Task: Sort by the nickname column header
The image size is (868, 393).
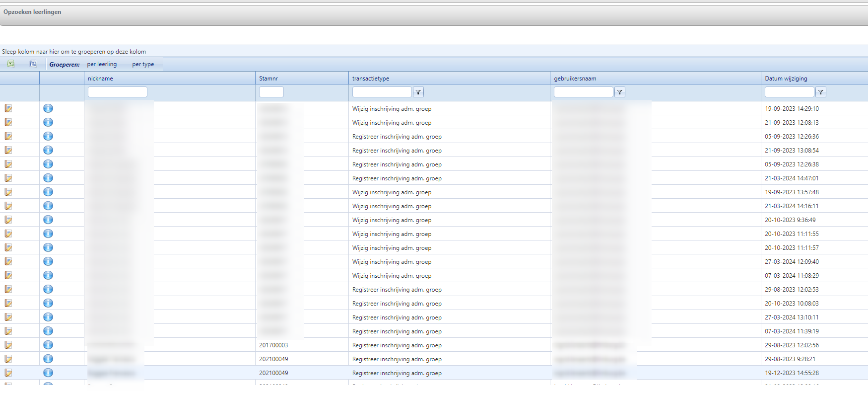Action: coord(100,79)
